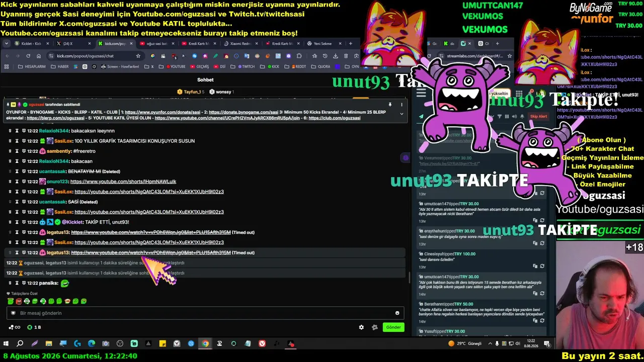The image size is (644, 362).
Task: Open the Chrome history icon in toolbar
Action: point(325,56)
